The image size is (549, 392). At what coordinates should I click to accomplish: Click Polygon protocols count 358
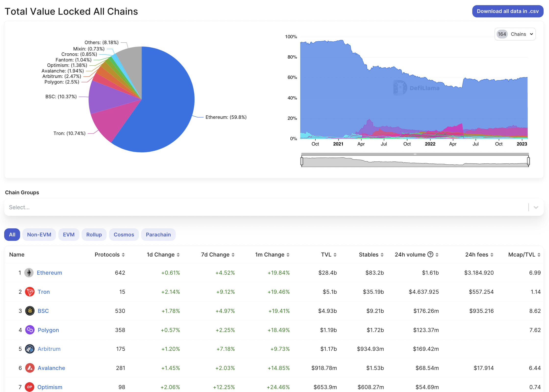point(120,330)
